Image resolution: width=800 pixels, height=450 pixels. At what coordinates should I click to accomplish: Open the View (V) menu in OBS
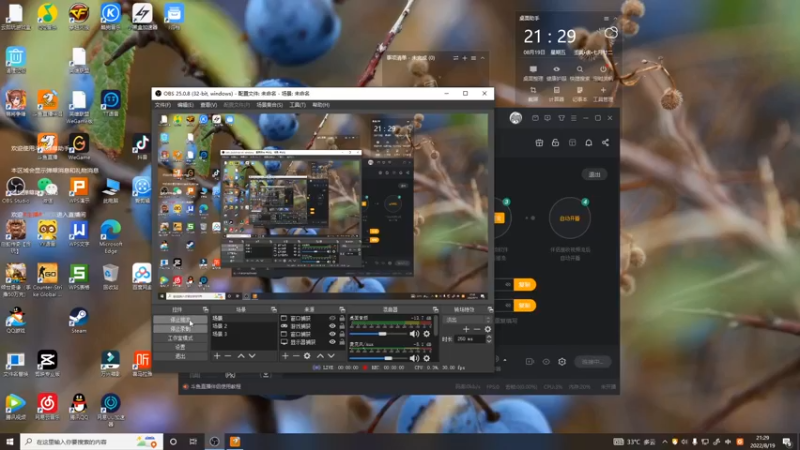pyautogui.click(x=208, y=105)
